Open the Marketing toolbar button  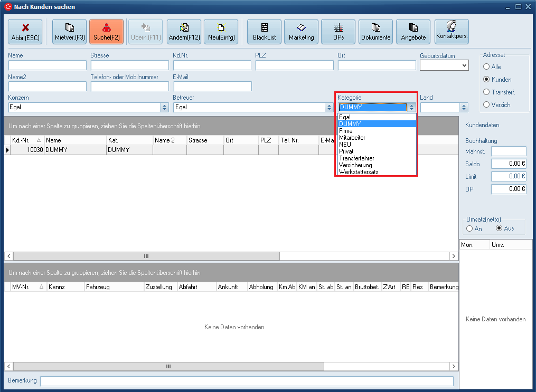301,32
